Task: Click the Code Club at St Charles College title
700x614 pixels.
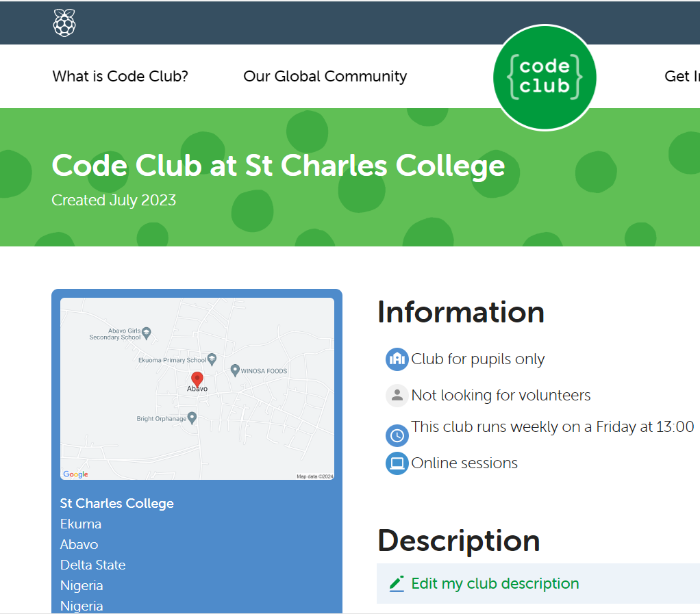Action: point(278,166)
